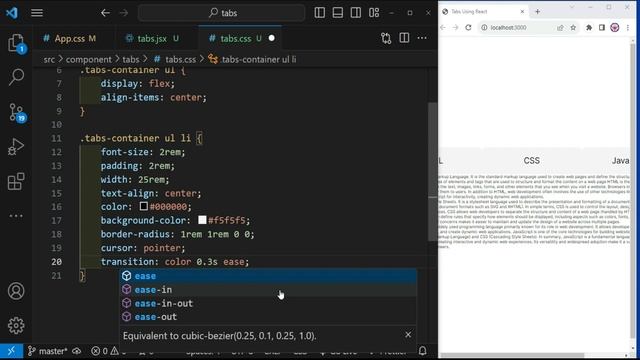Open the notifications bell in status bar
This screenshot has width=640, height=360.
[x=423, y=351]
